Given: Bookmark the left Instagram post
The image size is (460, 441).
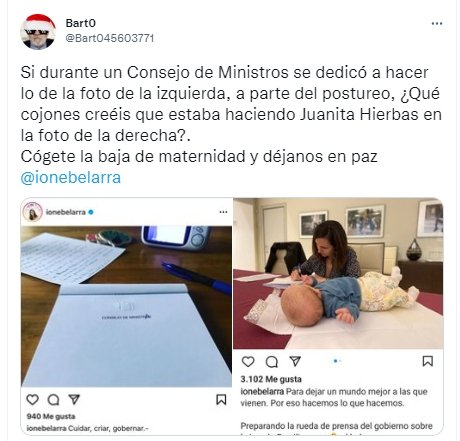Looking at the screenshot, I should pos(221,399).
